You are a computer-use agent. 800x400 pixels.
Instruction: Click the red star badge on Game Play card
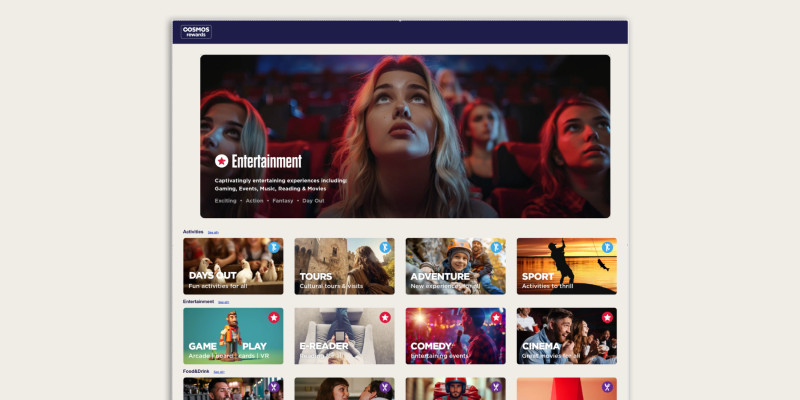(274, 317)
